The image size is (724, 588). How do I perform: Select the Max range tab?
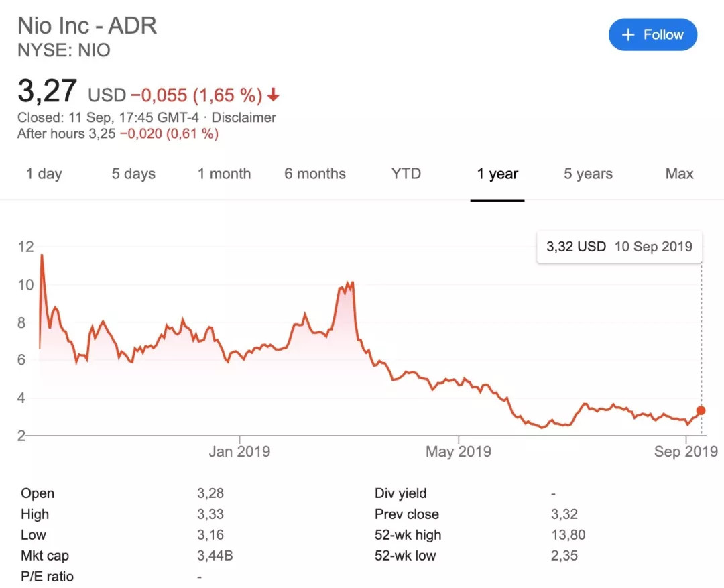point(679,174)
